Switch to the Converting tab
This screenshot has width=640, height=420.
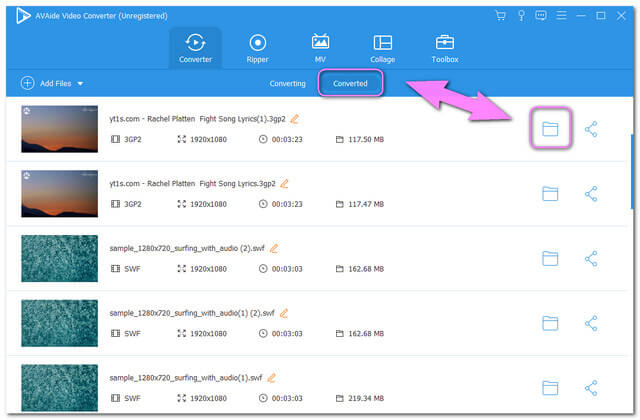click(x=288, y=83)
